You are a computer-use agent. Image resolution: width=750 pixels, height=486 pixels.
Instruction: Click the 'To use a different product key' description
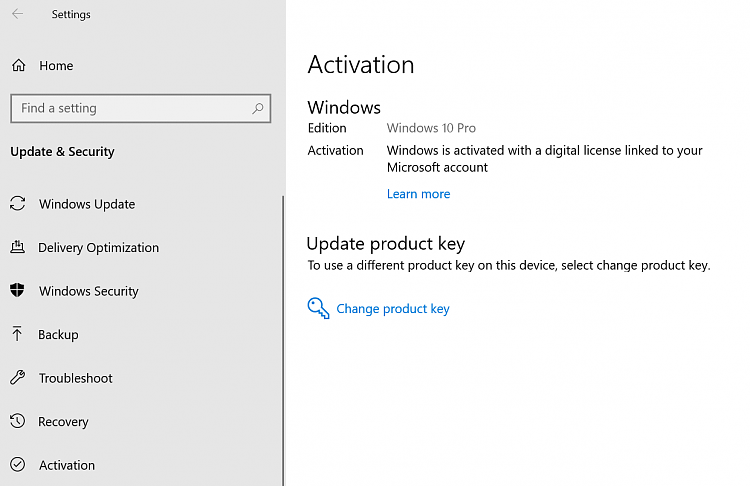[509, 265]
